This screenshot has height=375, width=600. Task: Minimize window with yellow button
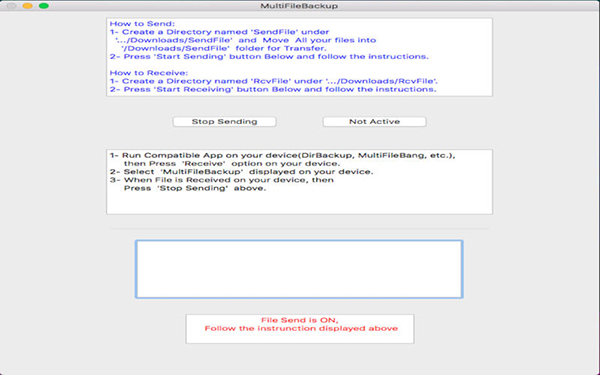[28, 6]
